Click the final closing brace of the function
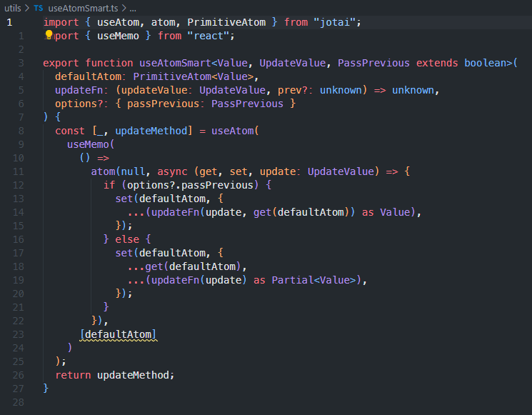The height and width of the screenshot is (415, 532). pos(46,389)
